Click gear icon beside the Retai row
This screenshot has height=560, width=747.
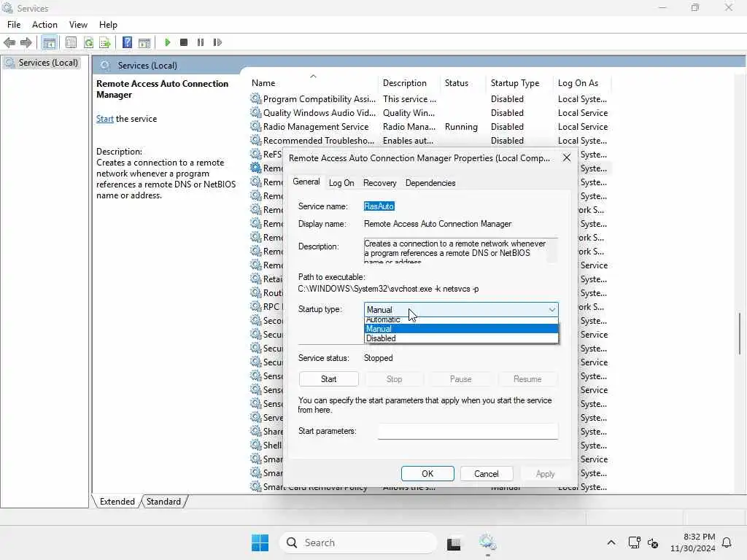(x=256, y=279)
